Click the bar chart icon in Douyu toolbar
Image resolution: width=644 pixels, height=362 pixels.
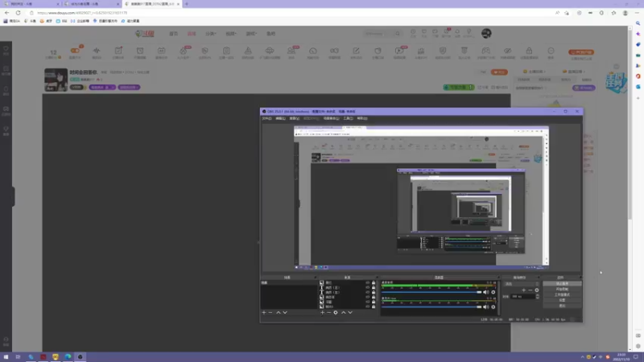[421, 51]
